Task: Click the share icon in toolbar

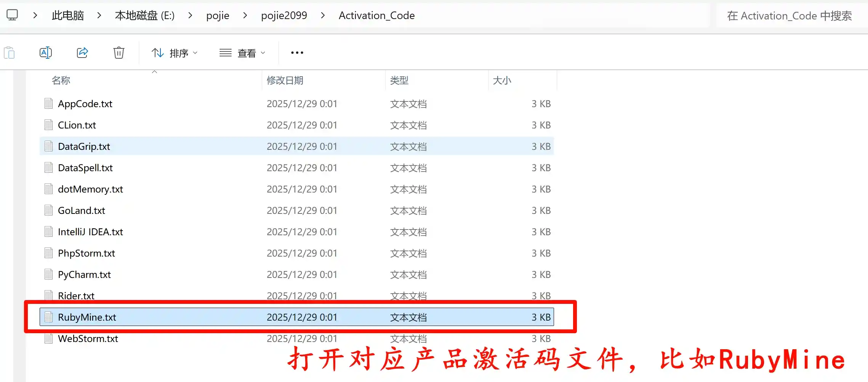Action: point(82,53)
